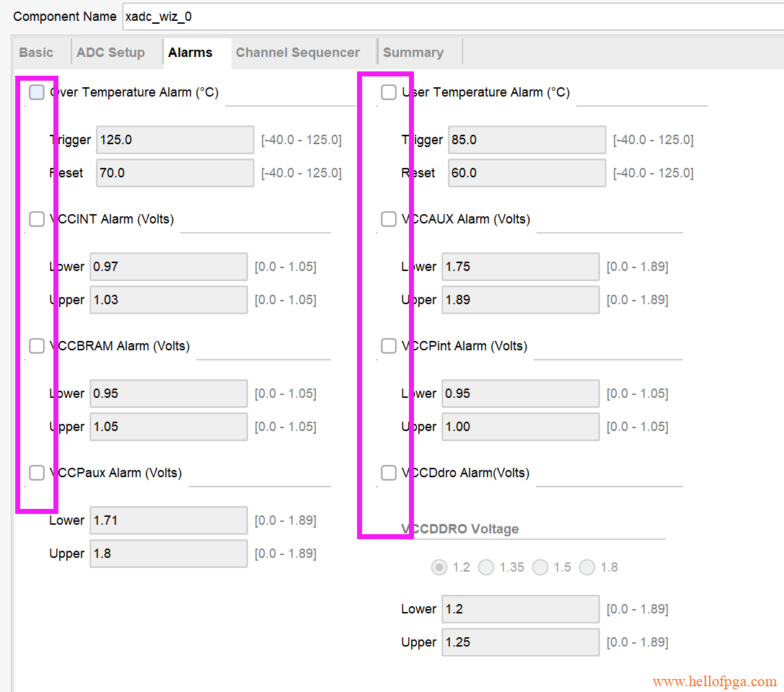This screenshot has height=692, width=784.
Task: Go to the Channel Sequencer tab
Action: 297,53
